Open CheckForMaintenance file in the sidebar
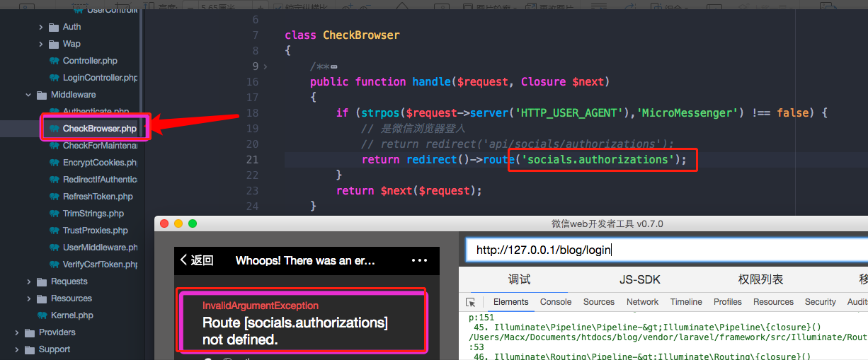The height and width of the screenshot is (360, 868). (100, 146)
